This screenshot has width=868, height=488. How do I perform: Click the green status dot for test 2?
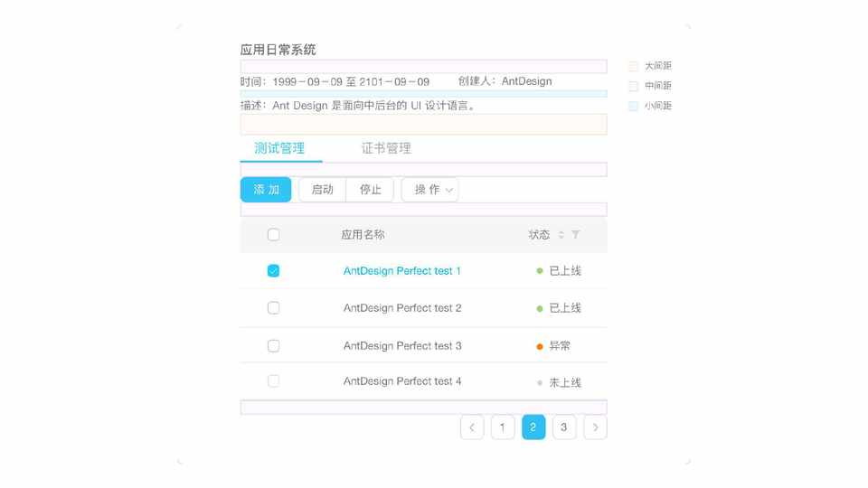pos(540,308)
